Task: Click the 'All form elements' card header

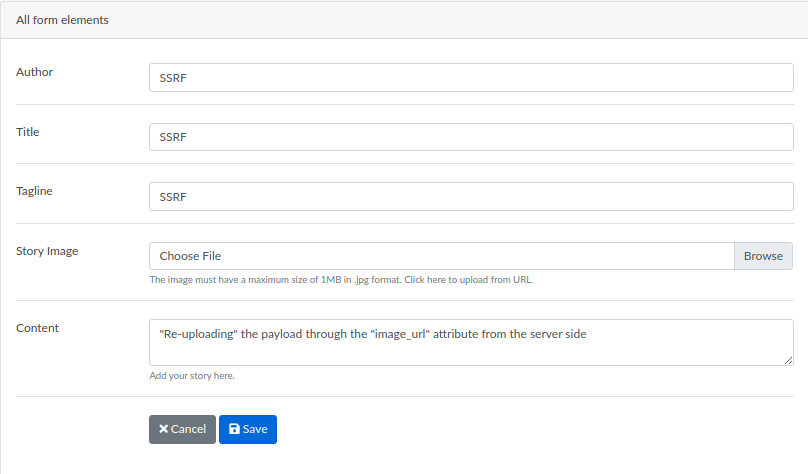Action: click(x=404, y=20)
